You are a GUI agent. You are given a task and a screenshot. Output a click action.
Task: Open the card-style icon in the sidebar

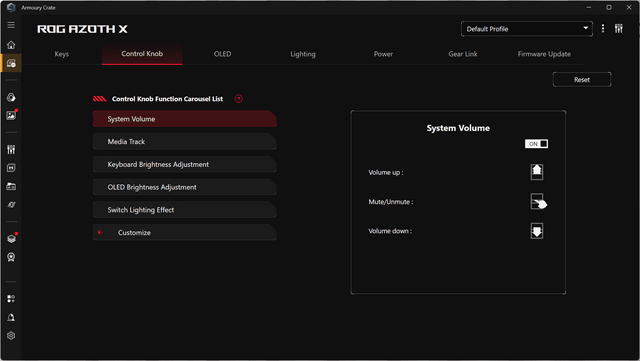pyautogui.click(x=11, y=187)
